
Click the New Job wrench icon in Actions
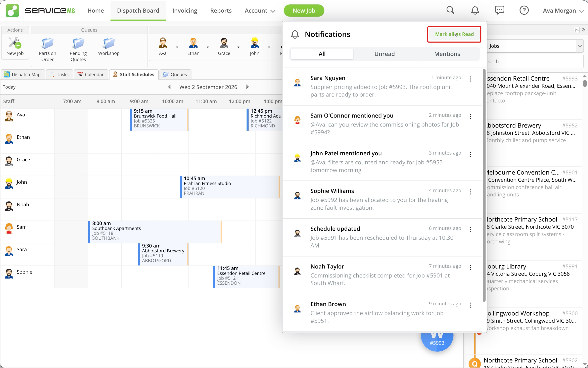click(x=15, y=43)
